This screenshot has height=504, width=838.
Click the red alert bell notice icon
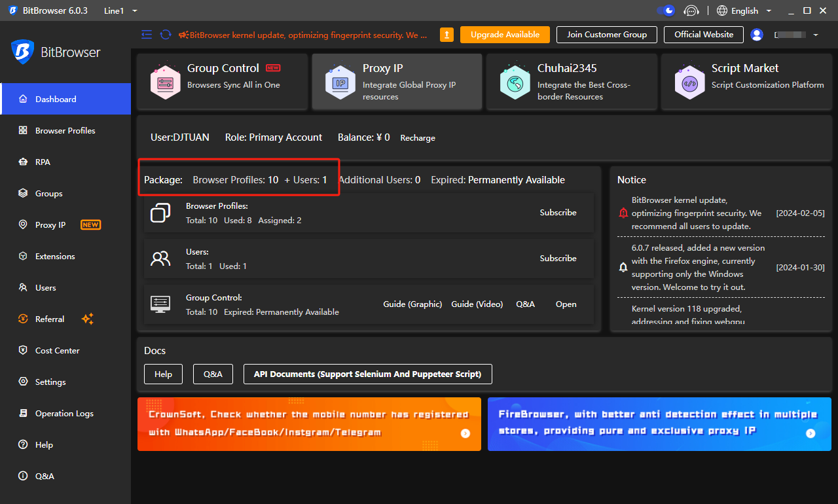623,213
